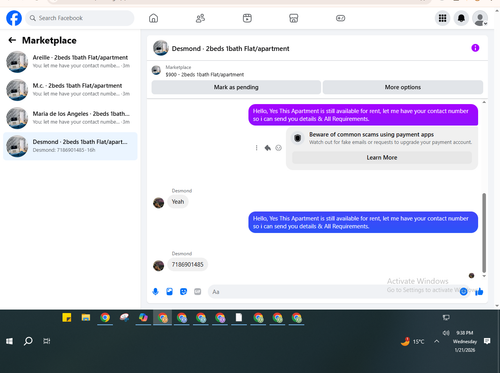
Task: Focus the Search Facebook field
Action: (80, 18)
